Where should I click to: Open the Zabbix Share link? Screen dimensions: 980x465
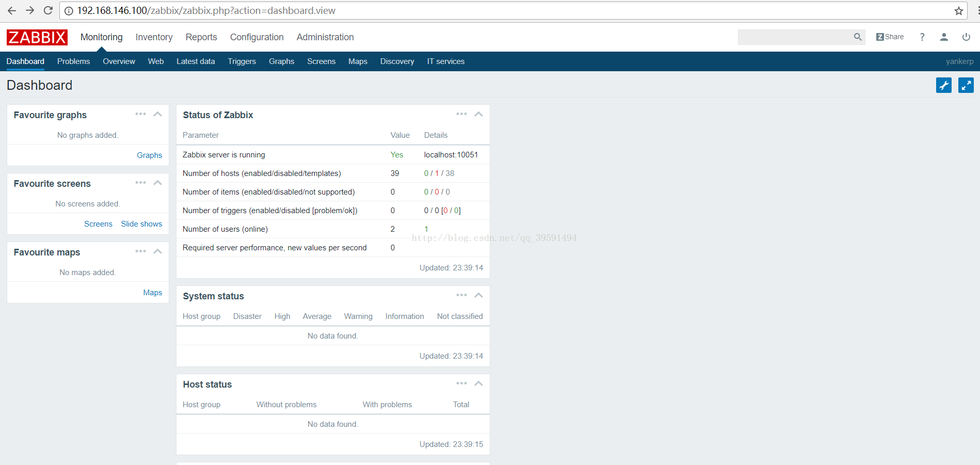tap(890, 37)
